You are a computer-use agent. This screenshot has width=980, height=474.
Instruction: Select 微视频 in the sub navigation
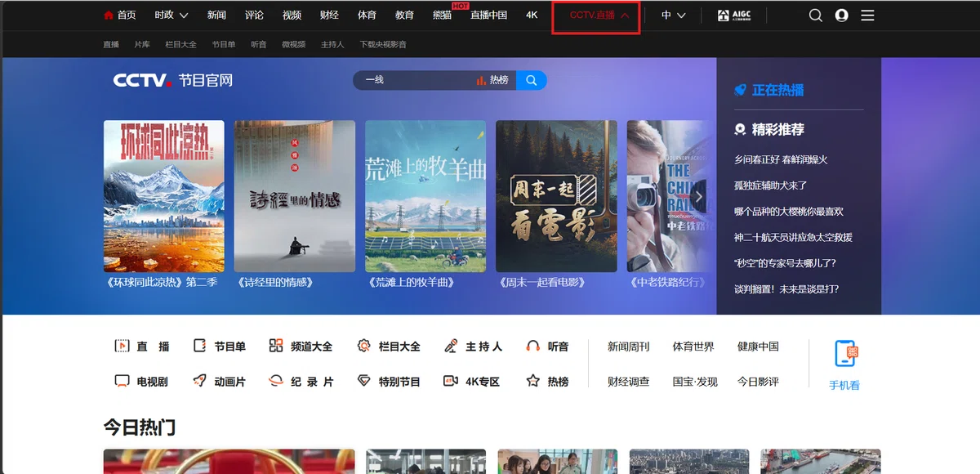pos(294,45)
